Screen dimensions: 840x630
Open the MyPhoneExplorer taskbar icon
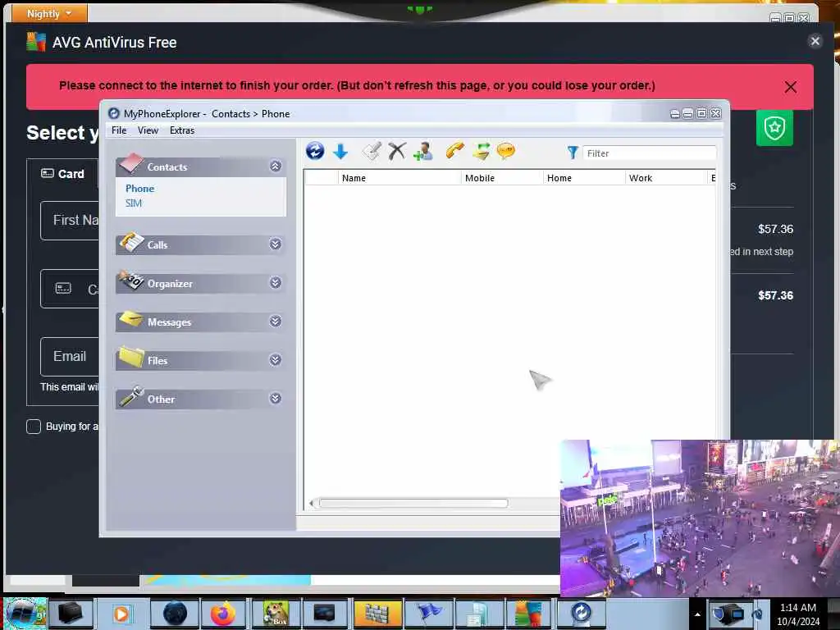(x=581, y=614)
